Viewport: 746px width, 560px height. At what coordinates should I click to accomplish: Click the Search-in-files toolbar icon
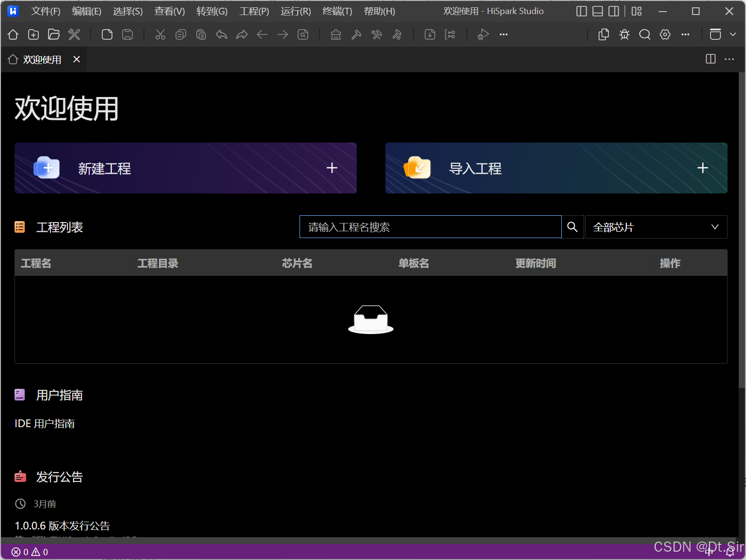tap(645, 34)
